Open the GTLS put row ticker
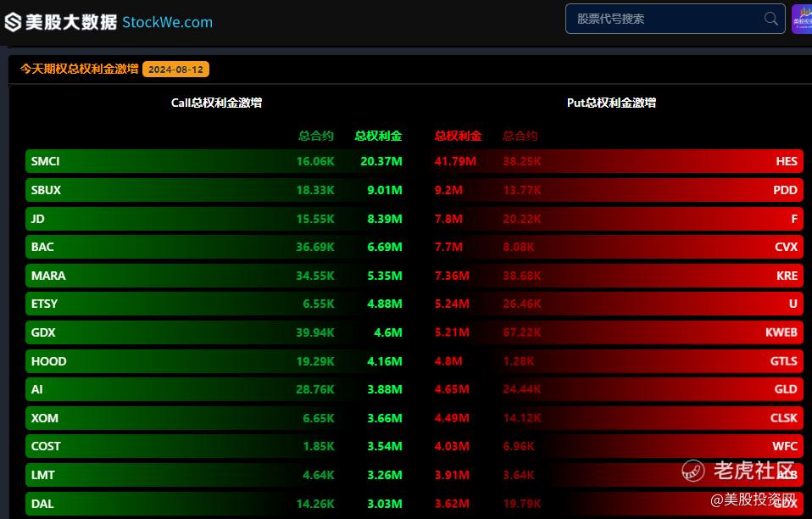 point(783,361)
